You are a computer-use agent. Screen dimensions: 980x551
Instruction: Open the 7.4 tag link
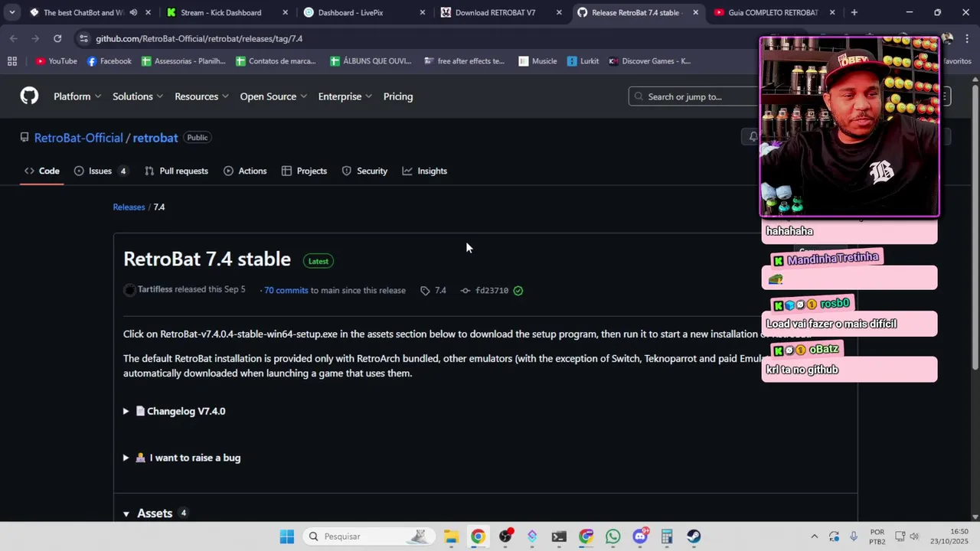[433, 291]
